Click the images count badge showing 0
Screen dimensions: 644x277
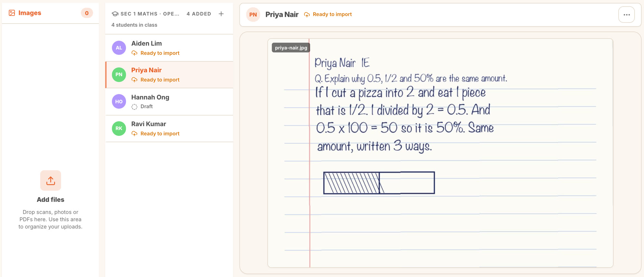[x=87, y=13]
